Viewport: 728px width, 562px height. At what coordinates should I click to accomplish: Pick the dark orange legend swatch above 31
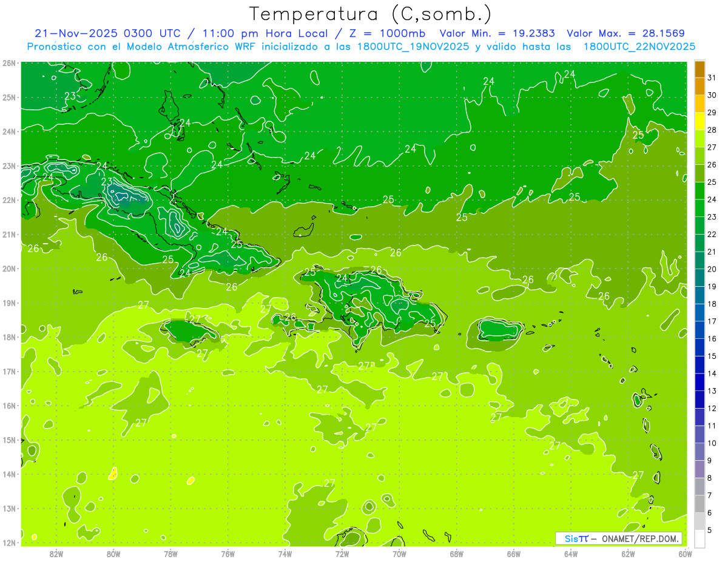pos(699,69)
